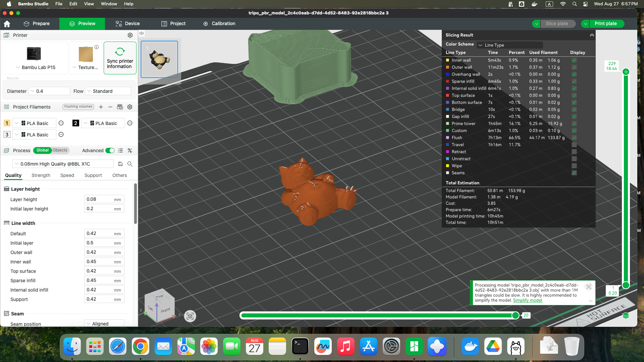The height and width of the screenshot is (362, 644).
Task: Reset the camera view in the viewport
Action: coord(190,316)
